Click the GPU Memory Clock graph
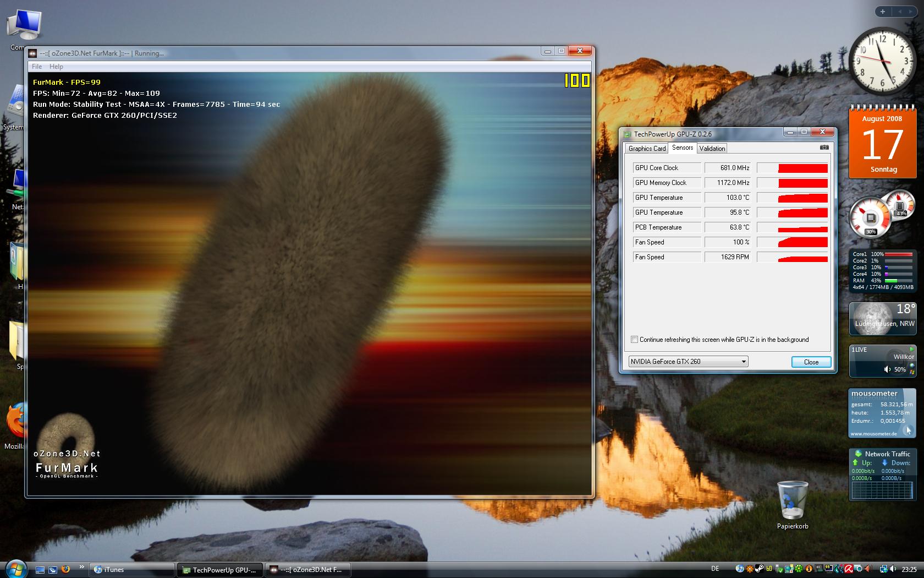This screenshot has width=924, height=578. point(793,183)
